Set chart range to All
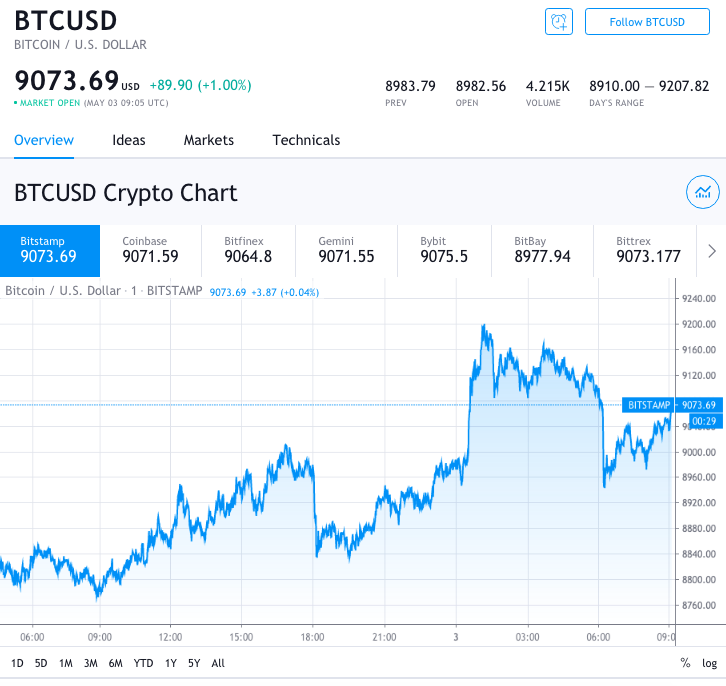 click(218, 663)
